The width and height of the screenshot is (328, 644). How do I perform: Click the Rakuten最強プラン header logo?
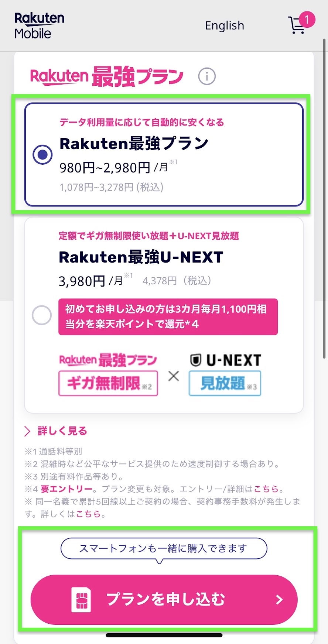click(107, 76)
